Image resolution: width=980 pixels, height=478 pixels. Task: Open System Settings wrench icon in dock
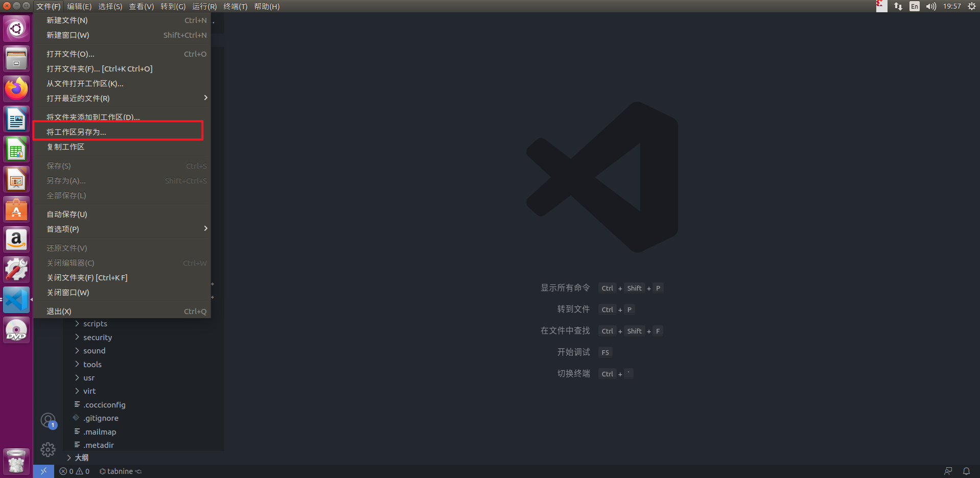click(16, 270)
